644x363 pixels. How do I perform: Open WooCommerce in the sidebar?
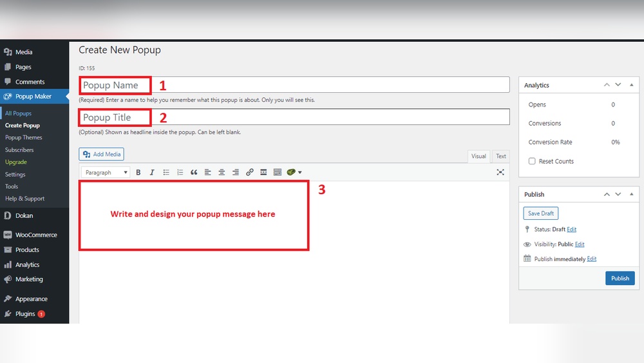pos(35,235)
